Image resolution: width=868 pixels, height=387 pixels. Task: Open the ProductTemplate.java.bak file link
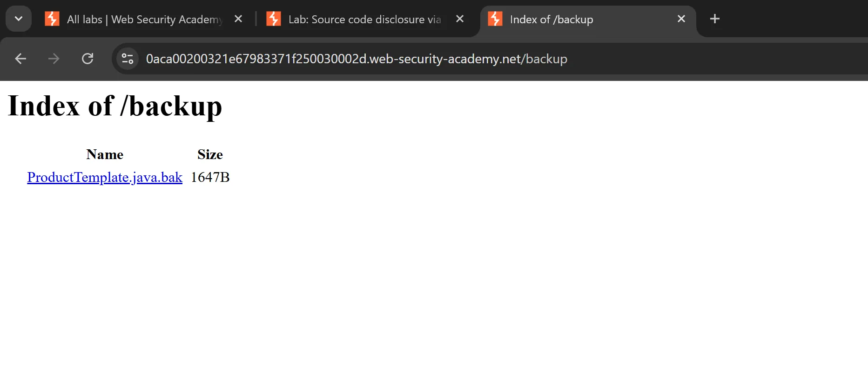(105, 177)
